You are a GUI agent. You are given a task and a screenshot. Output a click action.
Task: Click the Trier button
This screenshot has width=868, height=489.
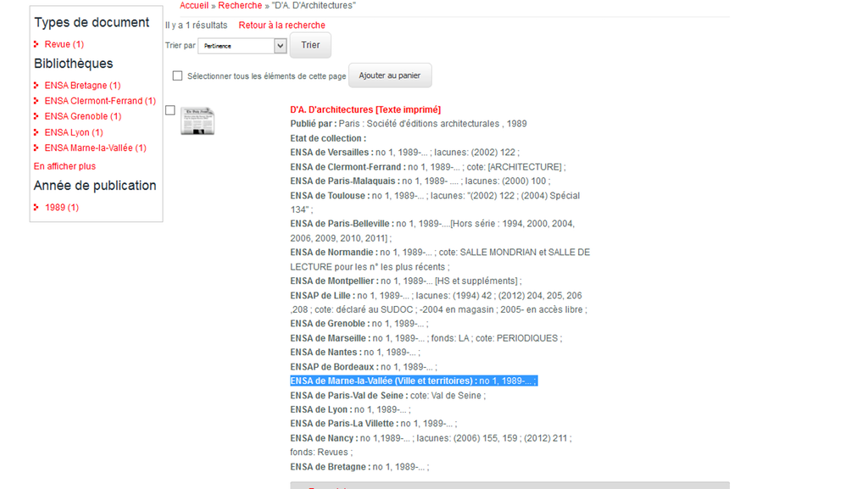click(x=310, y=45)
